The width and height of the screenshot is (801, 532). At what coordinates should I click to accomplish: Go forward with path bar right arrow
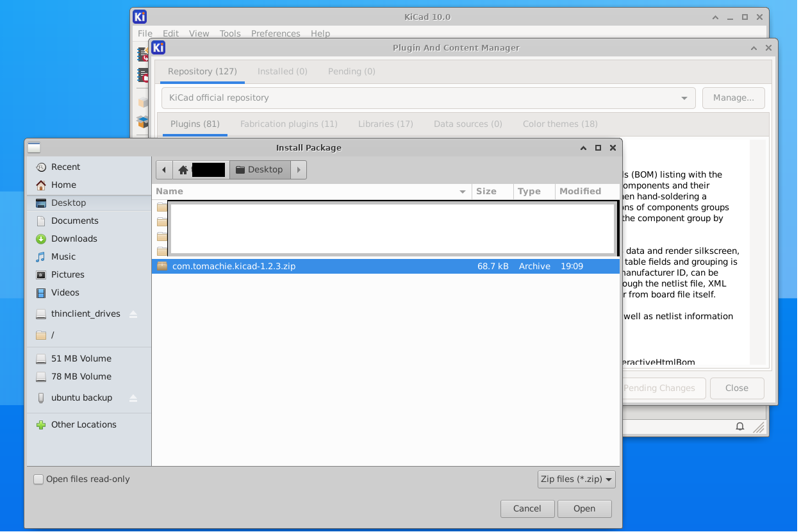coord(299,170)
